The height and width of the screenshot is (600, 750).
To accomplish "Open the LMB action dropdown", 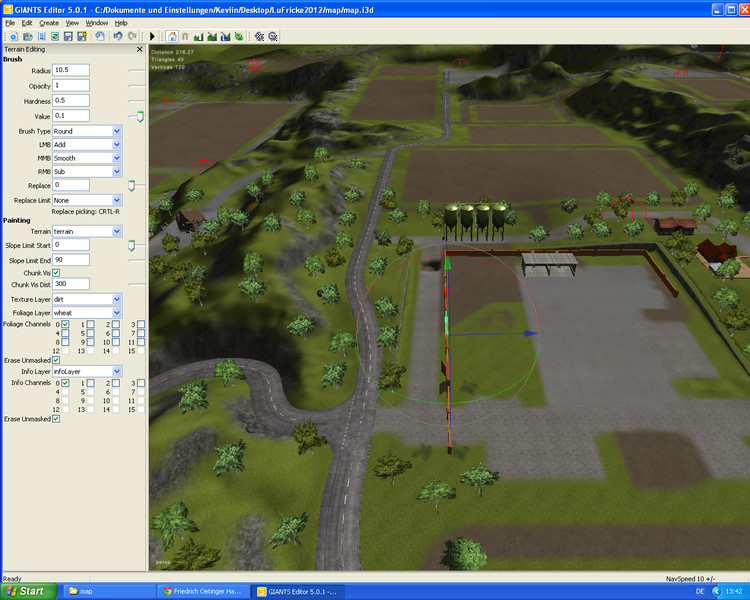I will tap(87, 144).
